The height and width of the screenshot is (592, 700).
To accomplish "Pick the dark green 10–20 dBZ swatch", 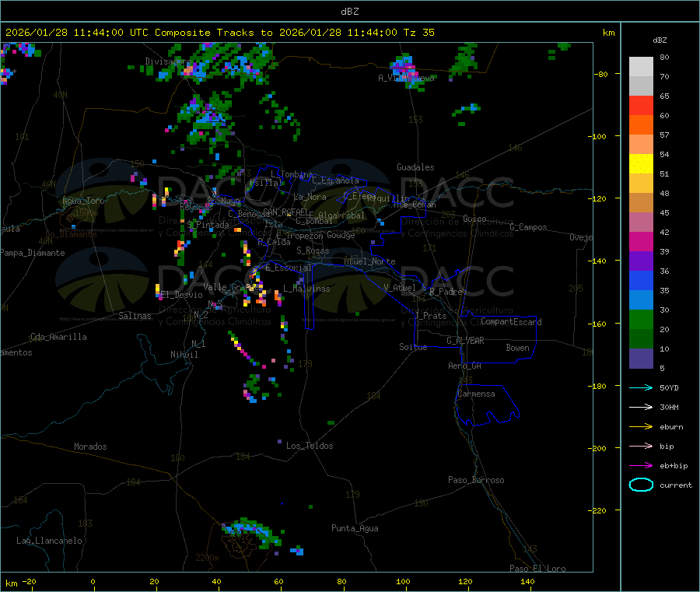I will [x=641, y=339].
